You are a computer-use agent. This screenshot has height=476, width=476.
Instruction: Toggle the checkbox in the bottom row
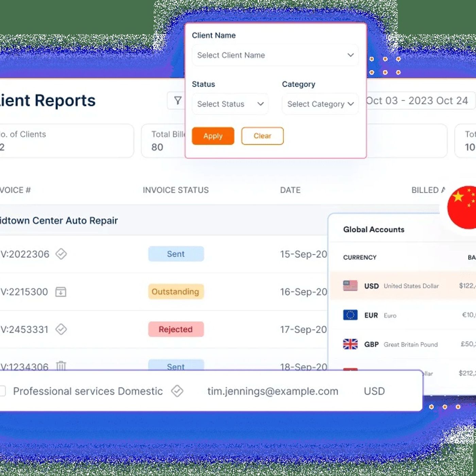point(2,391)
